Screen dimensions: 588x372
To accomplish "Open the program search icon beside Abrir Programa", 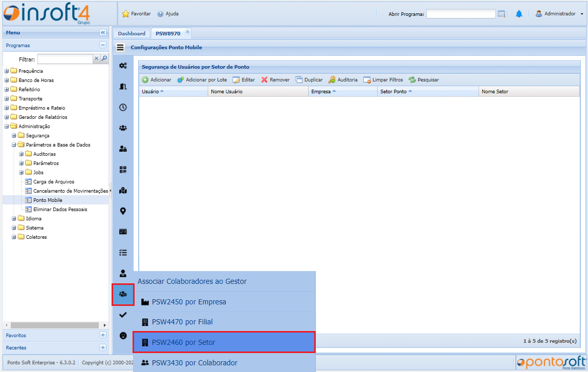I will pyautogui.click(x=502, y=14).
